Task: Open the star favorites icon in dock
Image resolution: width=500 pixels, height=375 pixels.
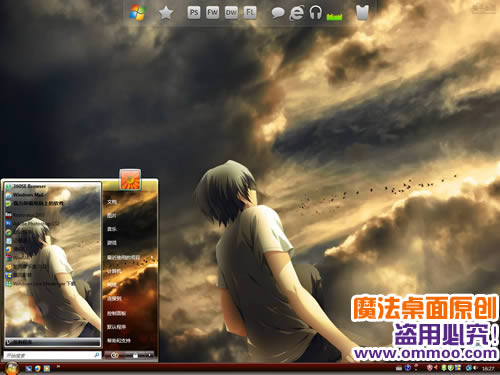Action: [166, 13]
